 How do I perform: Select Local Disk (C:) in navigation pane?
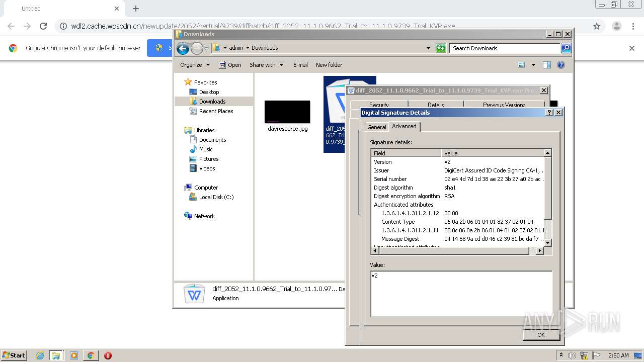coord(216,197)
